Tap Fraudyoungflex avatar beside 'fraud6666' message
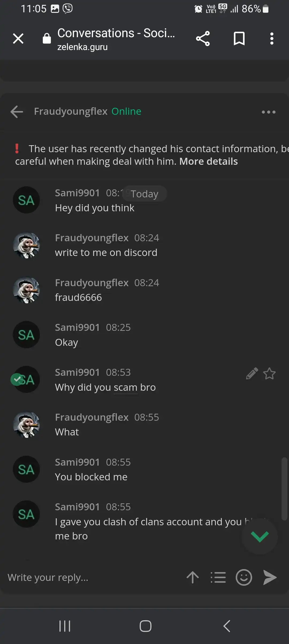 26,290
